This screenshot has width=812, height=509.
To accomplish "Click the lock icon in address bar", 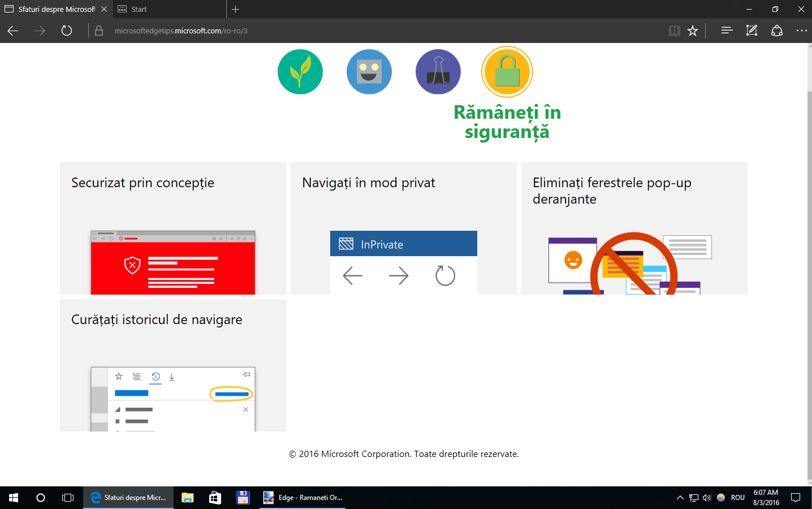I will click(99, 31).
